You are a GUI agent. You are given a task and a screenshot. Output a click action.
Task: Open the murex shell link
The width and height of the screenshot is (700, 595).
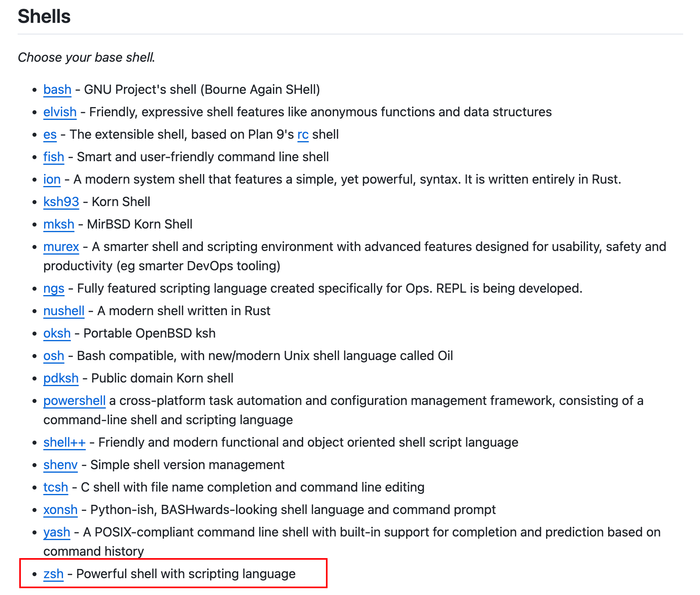click(61, 247)
